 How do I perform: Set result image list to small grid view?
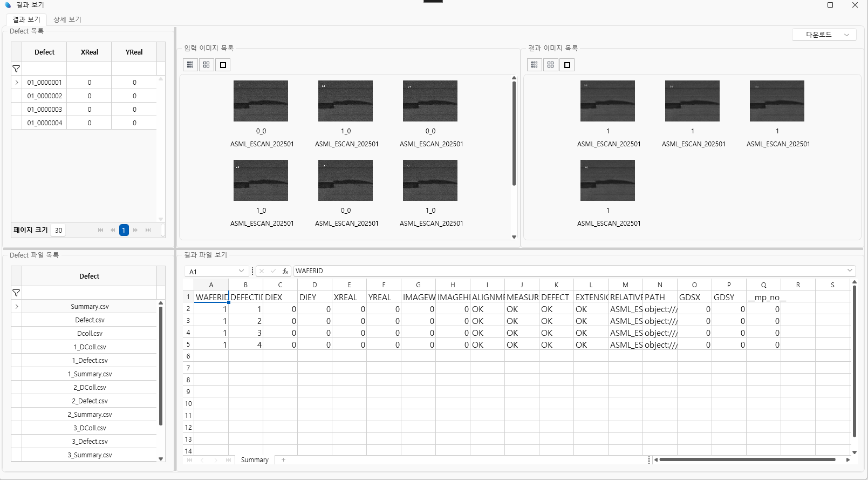click(x=535, y=65)
